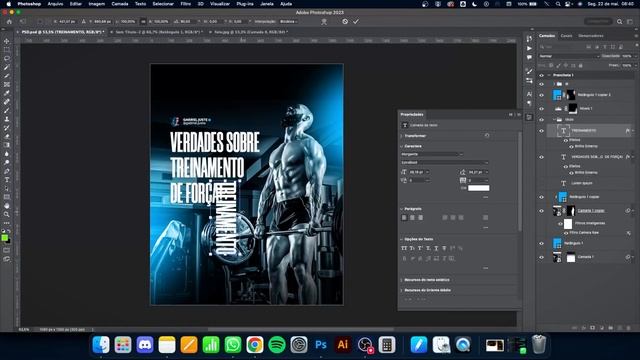Screen dimensions: 640x360
Task: Select the Type tool in the left toolbar
Action: [7, 180]
